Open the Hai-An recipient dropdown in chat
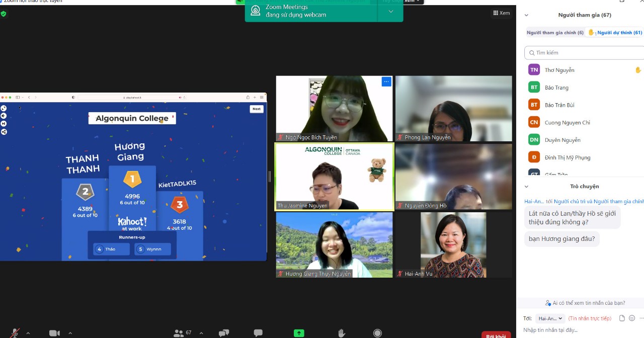Viewport: 644px width, 338px height. (x=550, y=318)
